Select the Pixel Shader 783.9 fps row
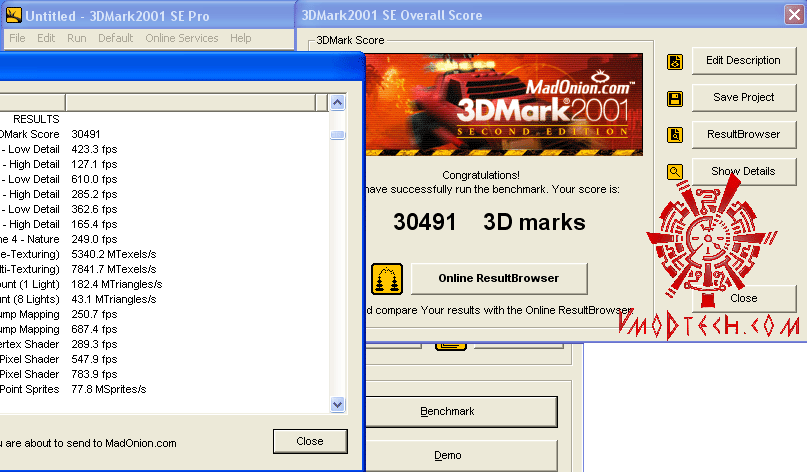Screen dimensions: 807x472 (165, 374)
